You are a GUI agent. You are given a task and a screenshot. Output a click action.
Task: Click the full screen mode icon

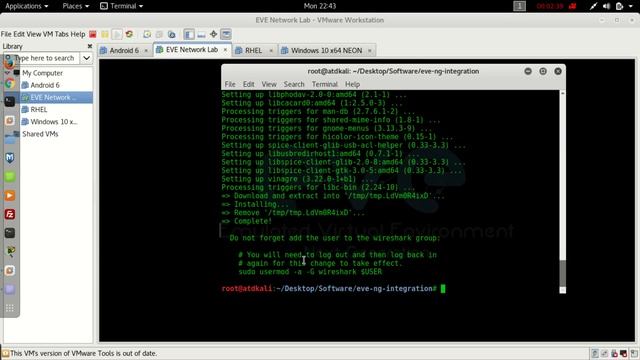213,34
